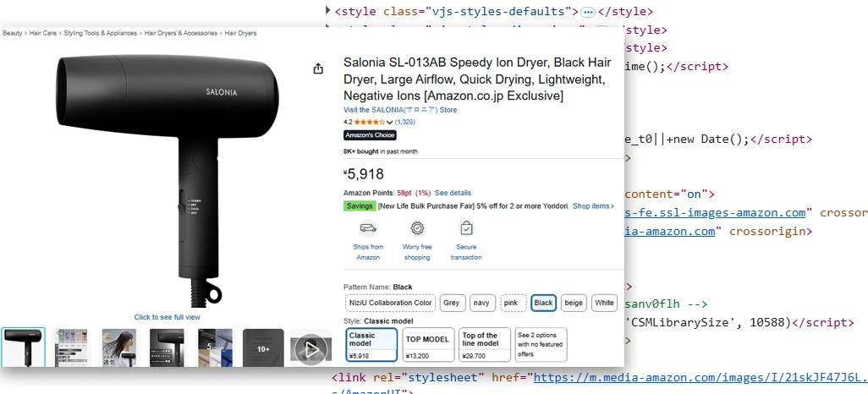Image resolution: width=868 pixels, height=394 pixels.
Task: Click the Worry free shopping badge icon
Action: [x=417, y=228]
